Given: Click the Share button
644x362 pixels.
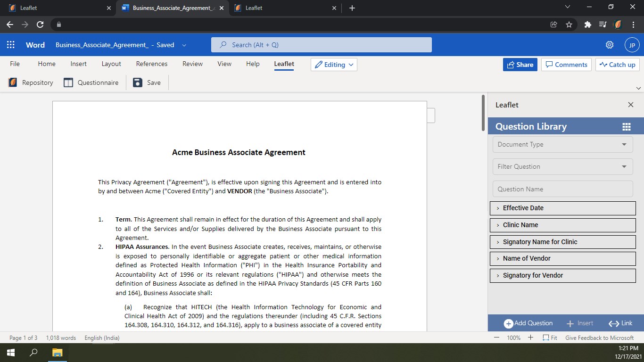Looking at the screenshot, I should [520, 65].
